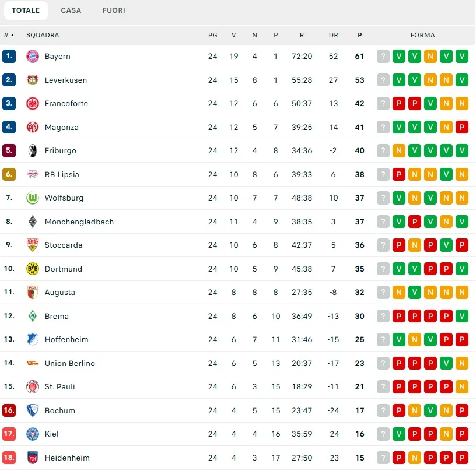Click Friburgo's orange N form badge

click(x=399, y=151)
